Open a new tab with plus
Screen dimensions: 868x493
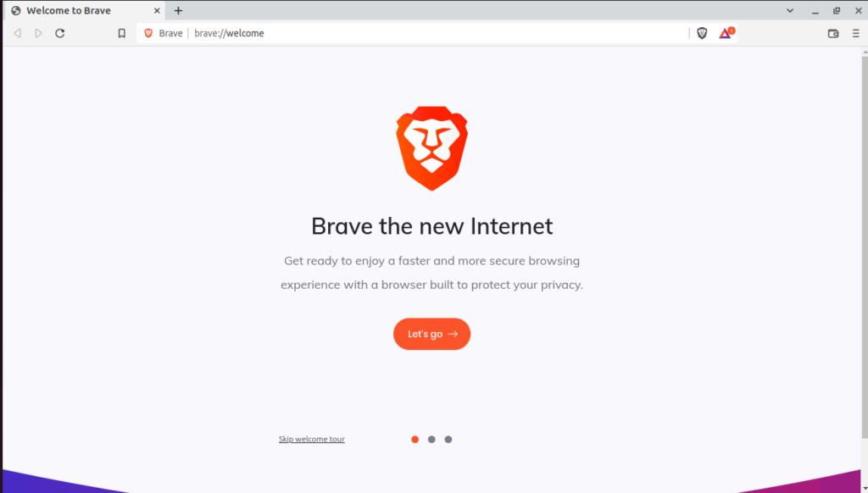coord(178,10)
